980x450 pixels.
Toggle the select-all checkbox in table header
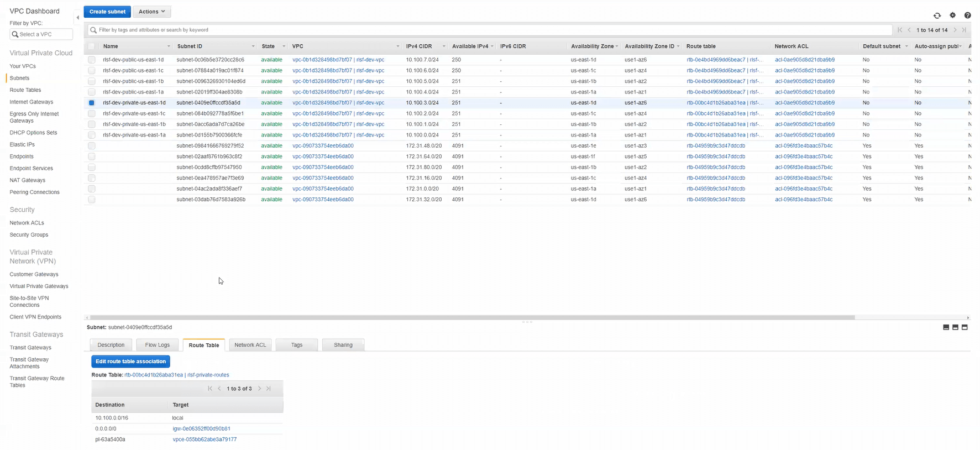coord(92,46)
